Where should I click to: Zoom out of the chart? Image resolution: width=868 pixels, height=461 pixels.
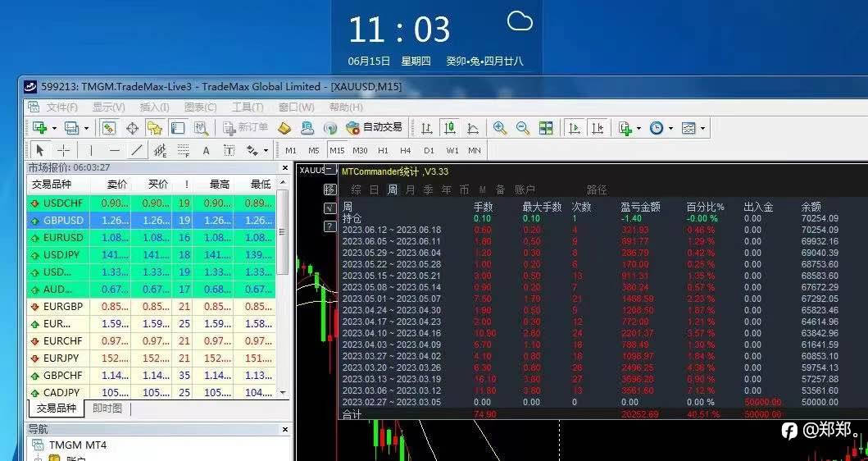[523, 128]
